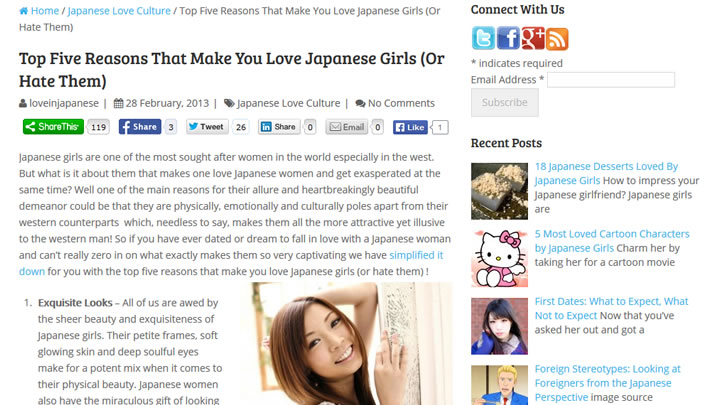Like the article on Facebook

pyautogui.click(x=410, y=127)
